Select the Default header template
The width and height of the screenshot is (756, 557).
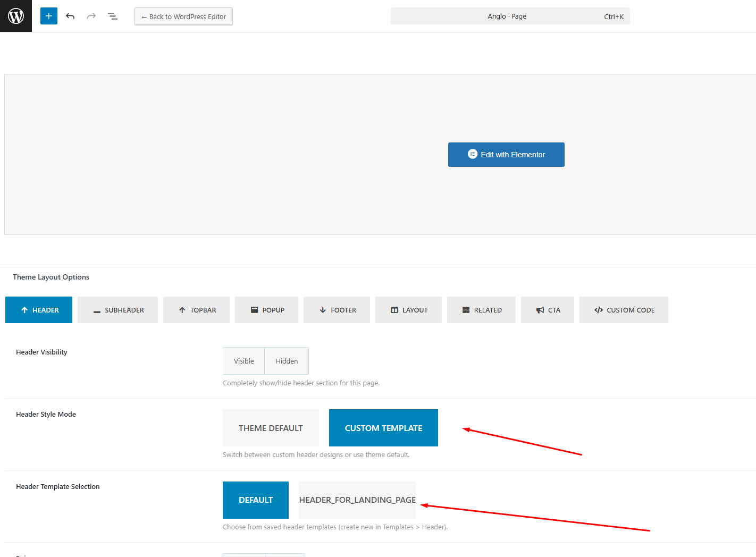click(256, 500)
